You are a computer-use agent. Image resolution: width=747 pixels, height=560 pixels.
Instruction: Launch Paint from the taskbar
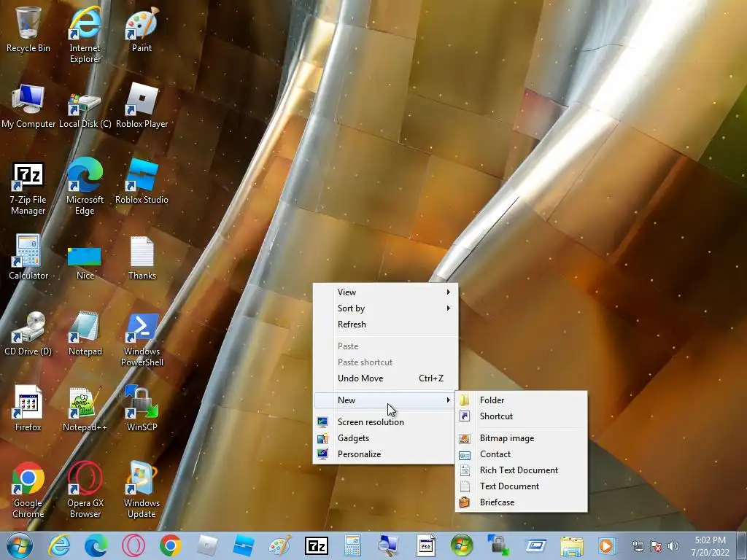280,545
